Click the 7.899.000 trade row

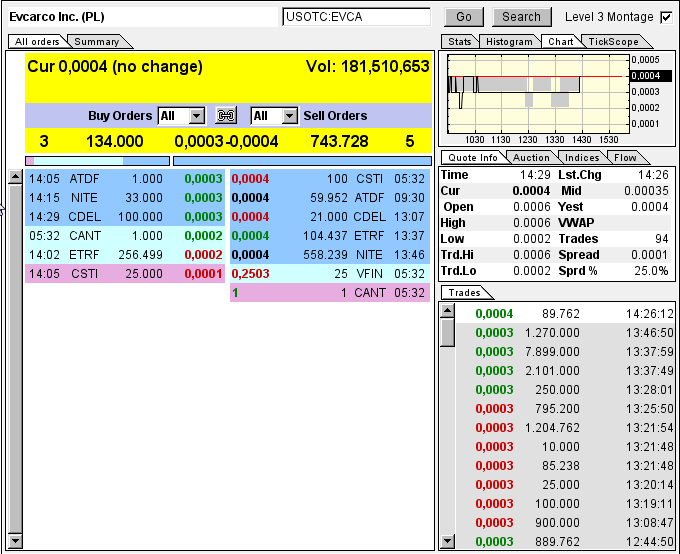click(566, 352)
